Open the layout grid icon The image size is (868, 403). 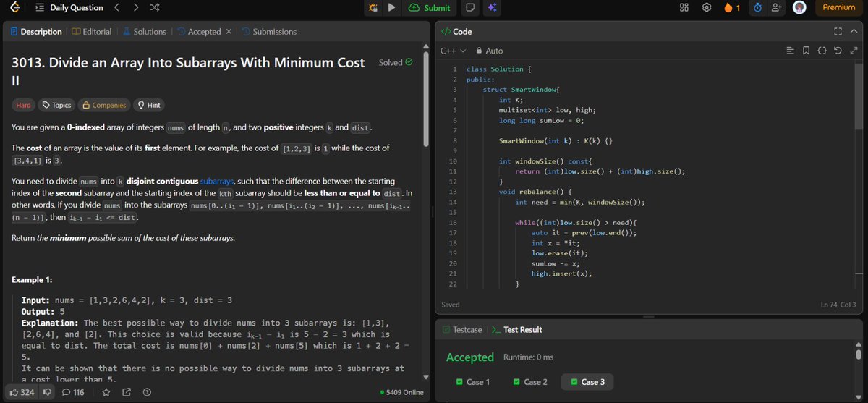[x=684, y=8]
